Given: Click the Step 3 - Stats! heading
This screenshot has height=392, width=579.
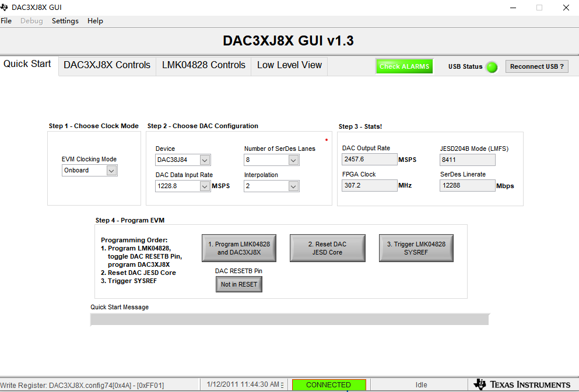Looking at the screenshot, I should 360,126.
